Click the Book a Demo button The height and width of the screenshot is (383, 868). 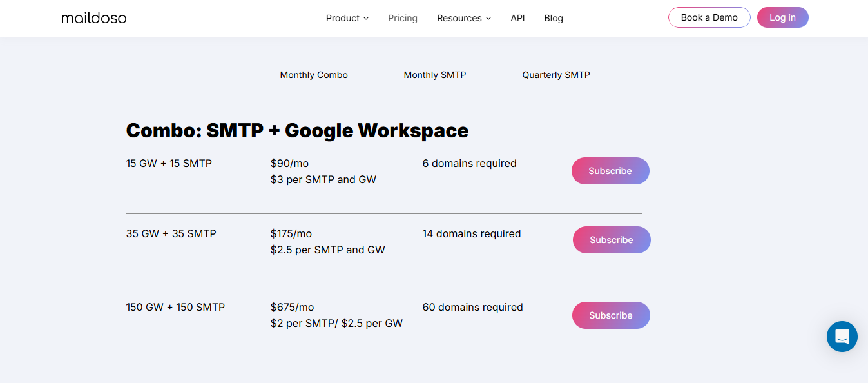tap(709, 17)
